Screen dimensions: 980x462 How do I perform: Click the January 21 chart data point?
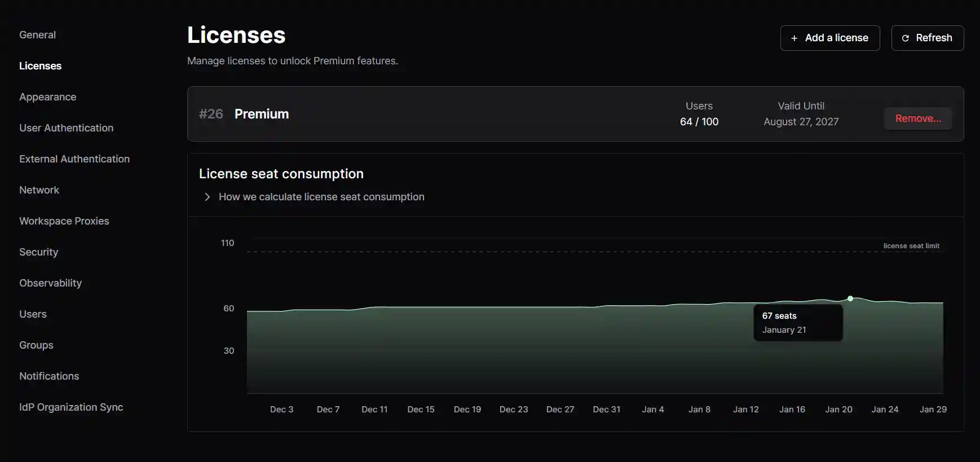850,298
